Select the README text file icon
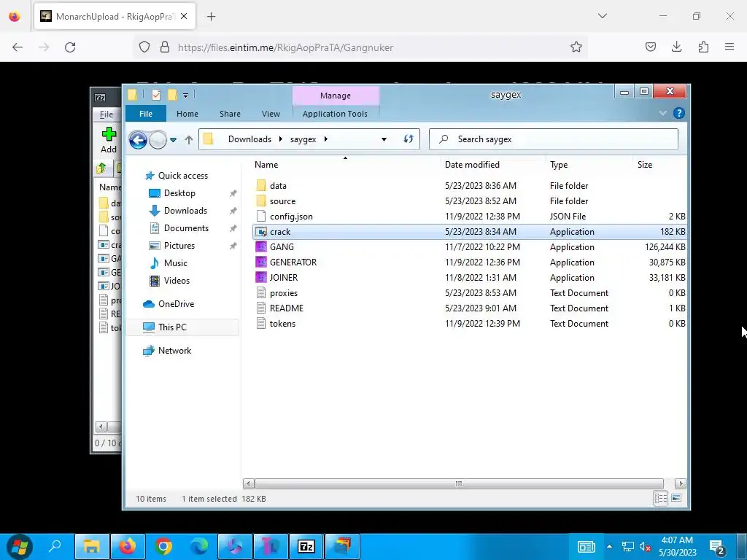The height and width of the screenshot is (560, 747). point(261,308)
